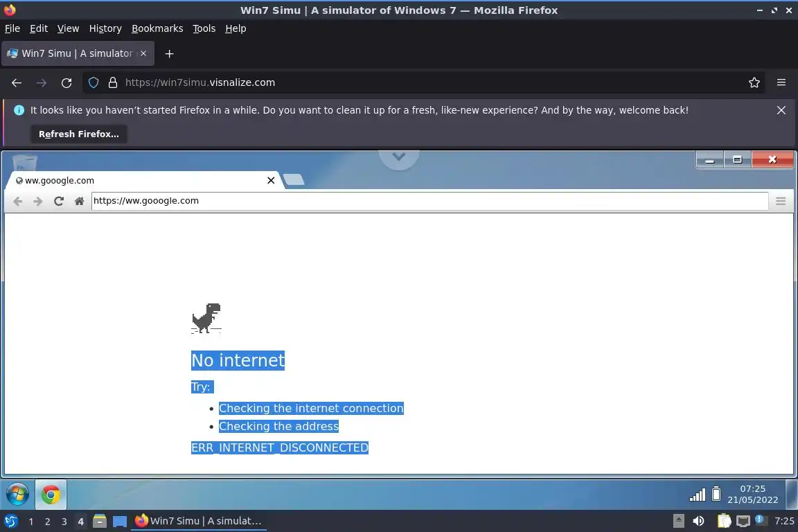Switch to workspace 2

point(47,522)
